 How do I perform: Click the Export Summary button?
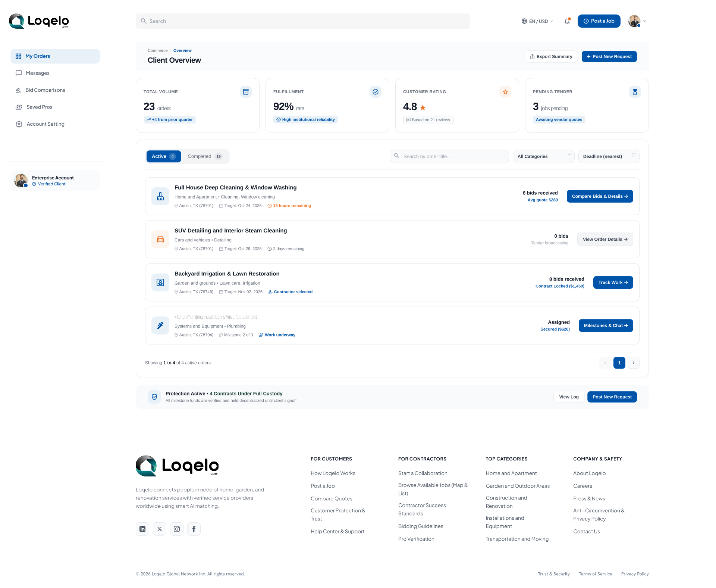pyautogui.click(x=551, y=57)
